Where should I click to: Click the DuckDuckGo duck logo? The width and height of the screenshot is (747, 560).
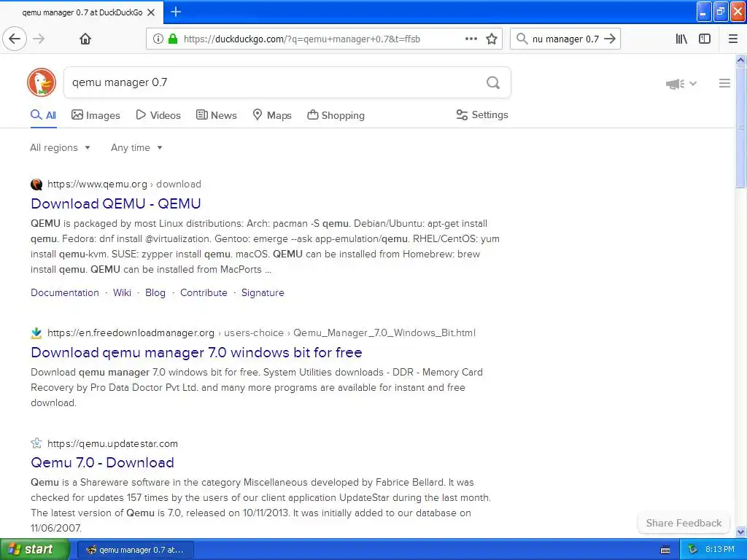coord(42,82)
